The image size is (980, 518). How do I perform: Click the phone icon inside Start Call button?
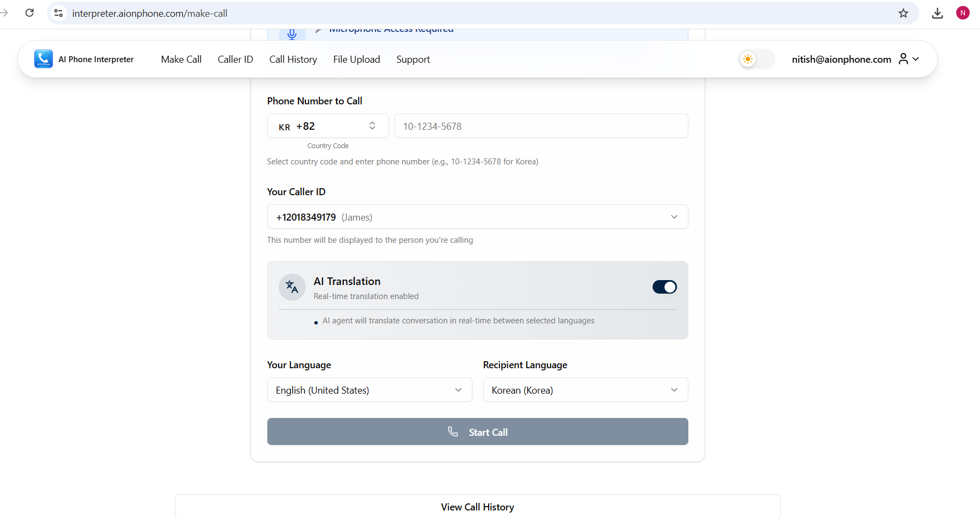coord(453,431)
